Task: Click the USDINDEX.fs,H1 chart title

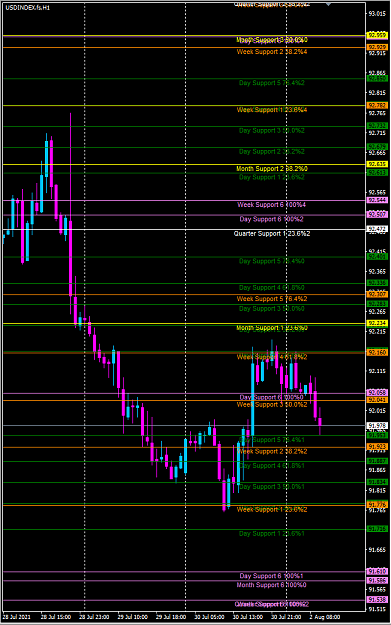Action: 28,8
